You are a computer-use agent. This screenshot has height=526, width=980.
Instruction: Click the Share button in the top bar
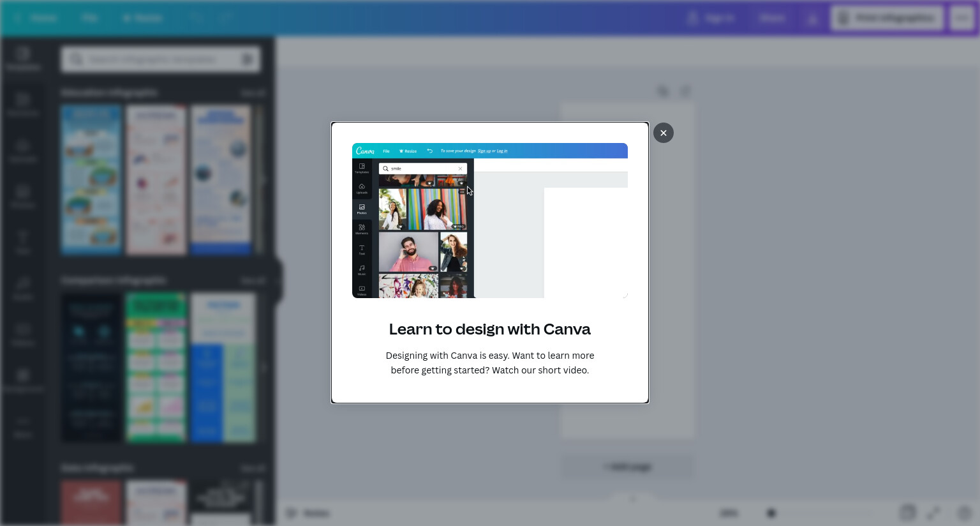point(772,18)
